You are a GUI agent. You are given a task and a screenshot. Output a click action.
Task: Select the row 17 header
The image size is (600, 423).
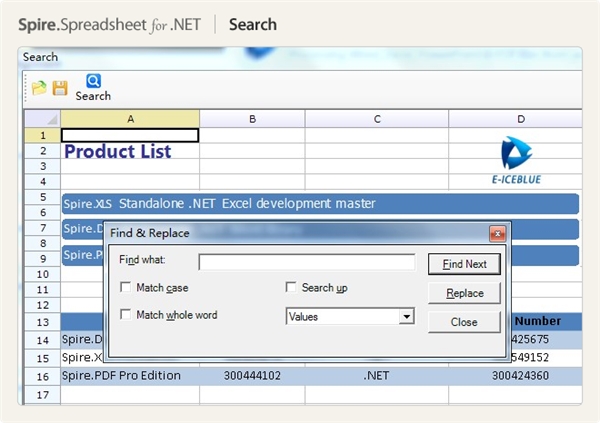[42, 395]
